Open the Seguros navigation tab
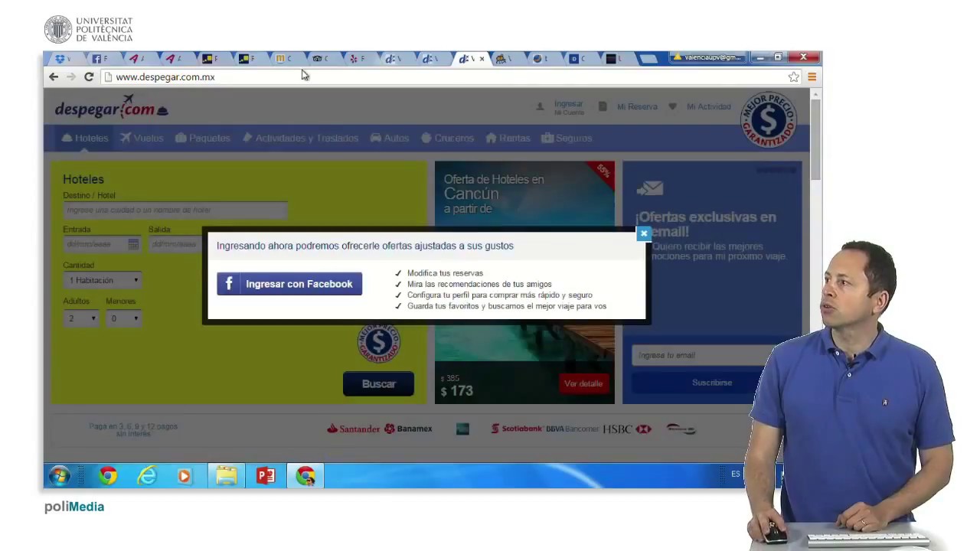Viewport: 980px width, 551px height. (x=567, y=139)
